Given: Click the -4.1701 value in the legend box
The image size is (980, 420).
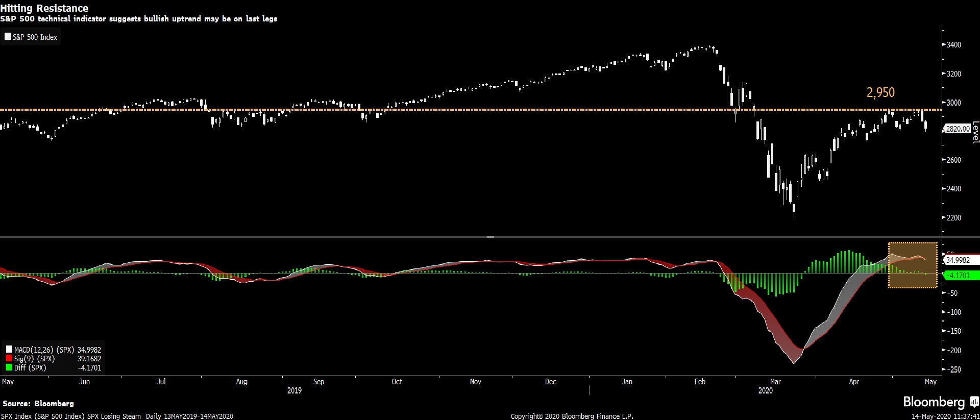Looking at the screenshot, I should [x=89, y=367].
